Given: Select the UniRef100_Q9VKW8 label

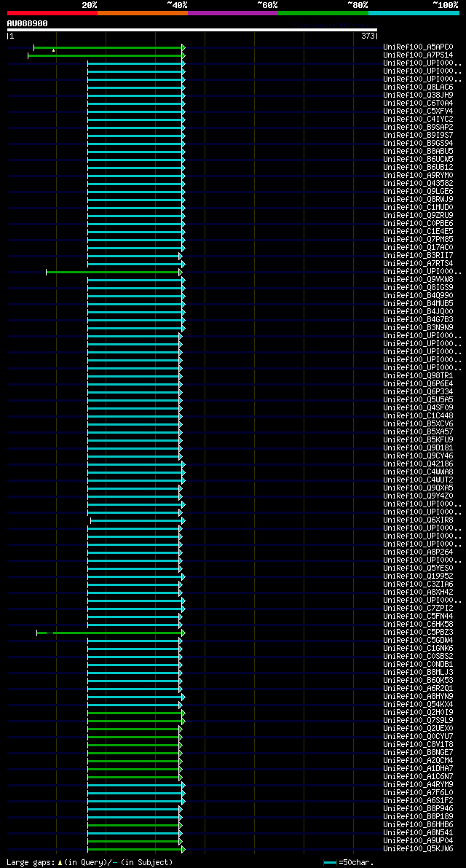Looking at the screenshot, I should coord(418,280).
